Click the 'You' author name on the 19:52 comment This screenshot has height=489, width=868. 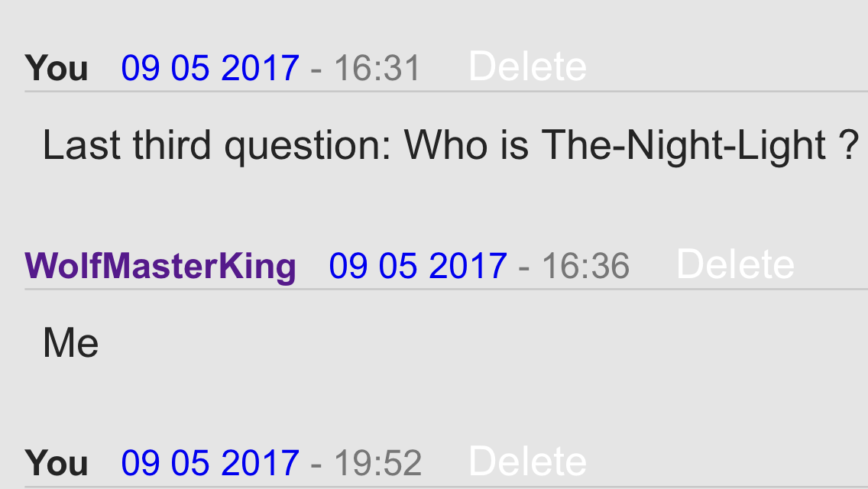point(57,463)
